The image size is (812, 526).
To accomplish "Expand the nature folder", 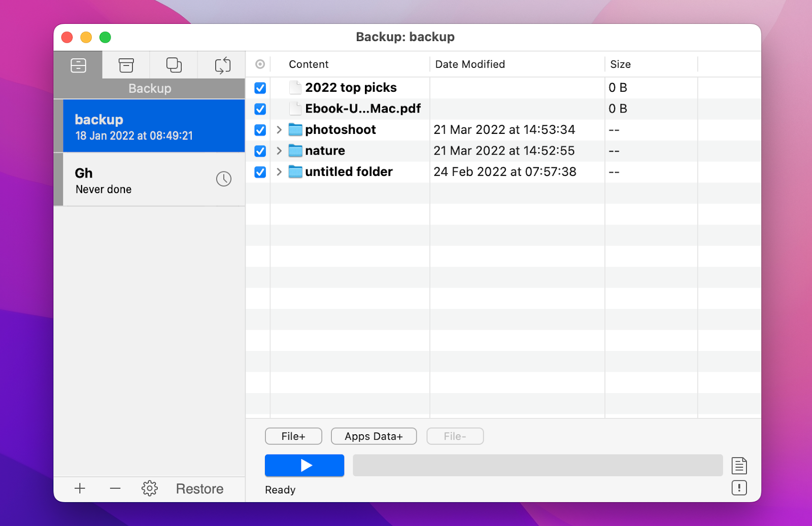I will [x=279, y=151].
